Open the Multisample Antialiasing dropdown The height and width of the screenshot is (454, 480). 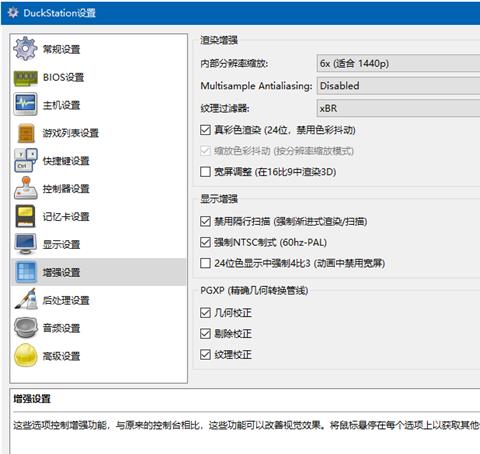[398, 86]
